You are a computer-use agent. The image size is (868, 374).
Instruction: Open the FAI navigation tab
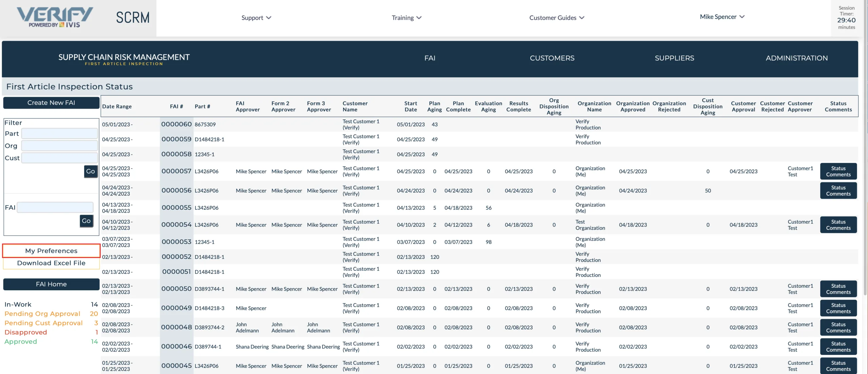point(430,58)
